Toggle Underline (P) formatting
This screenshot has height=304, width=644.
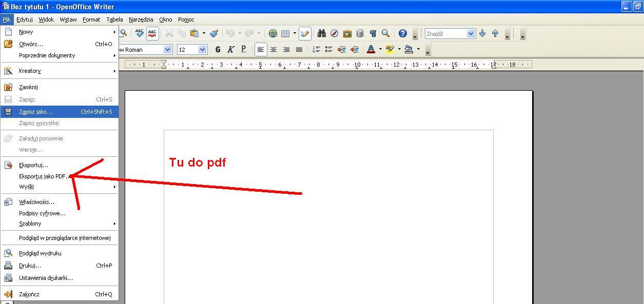coord(243,49)
